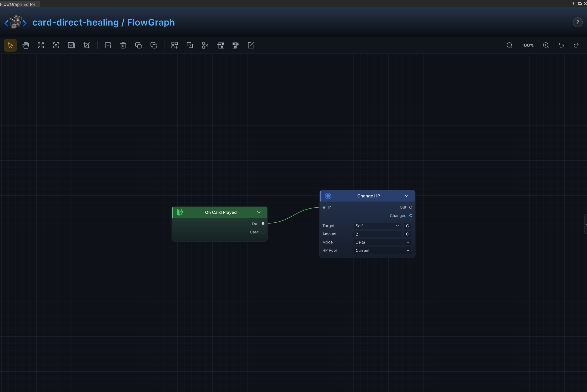Click the redo arrow icon
This screenshot has height=392, width=587.
[576, 45]
